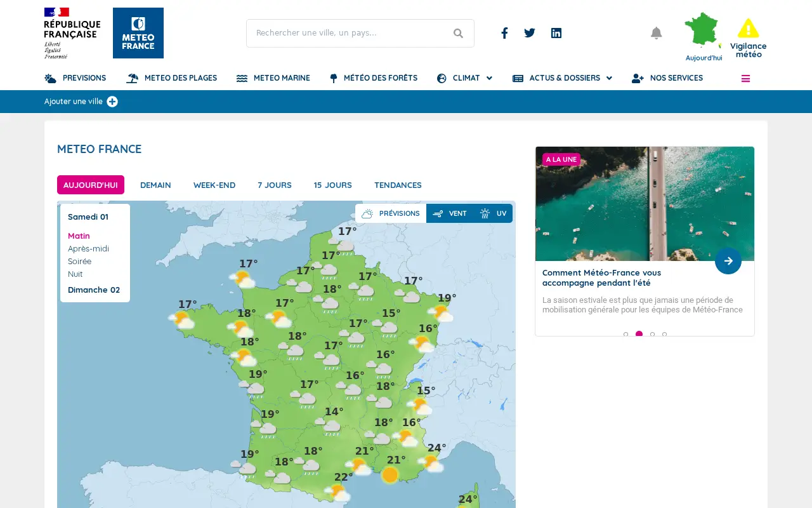Open Météo Marine menu item

click(273, 78)
